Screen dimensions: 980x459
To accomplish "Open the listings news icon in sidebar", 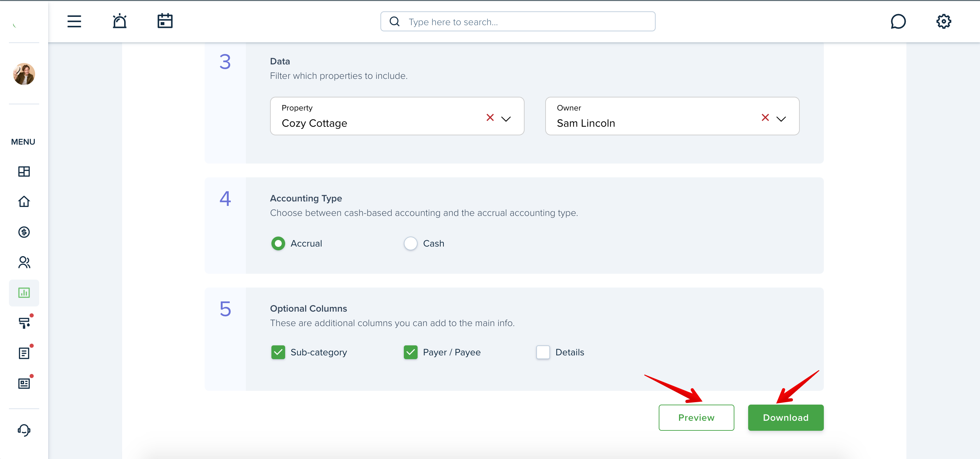I will pos(24,384).
